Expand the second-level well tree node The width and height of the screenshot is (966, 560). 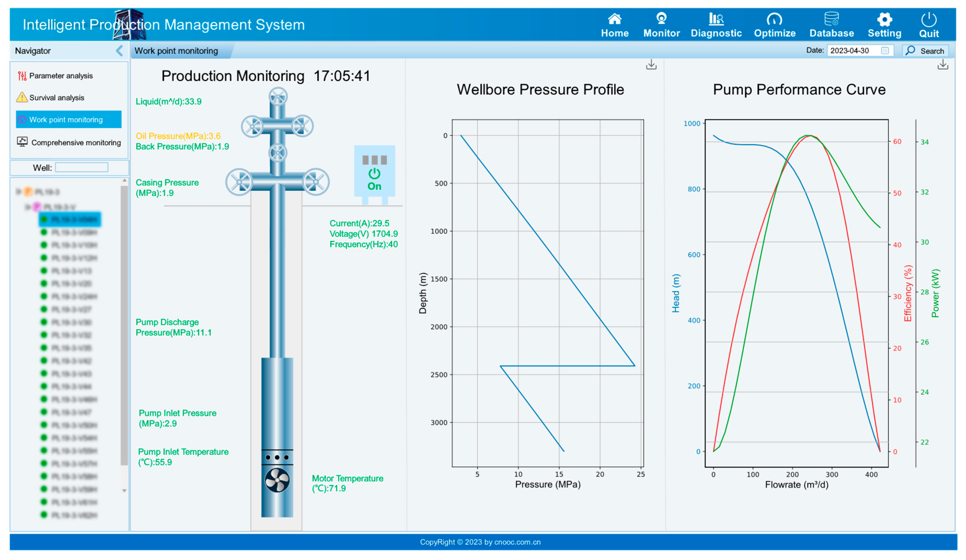click(x=28, y=207)
